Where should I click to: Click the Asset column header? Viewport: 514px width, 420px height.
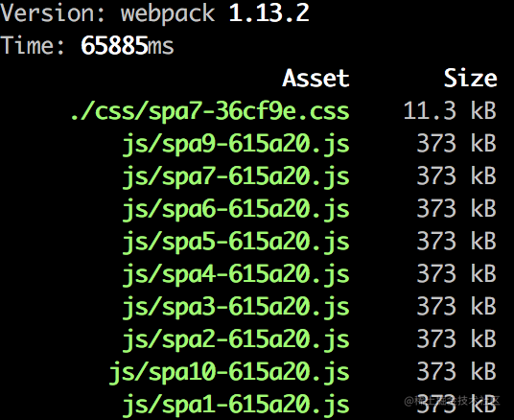click(316, 79)
